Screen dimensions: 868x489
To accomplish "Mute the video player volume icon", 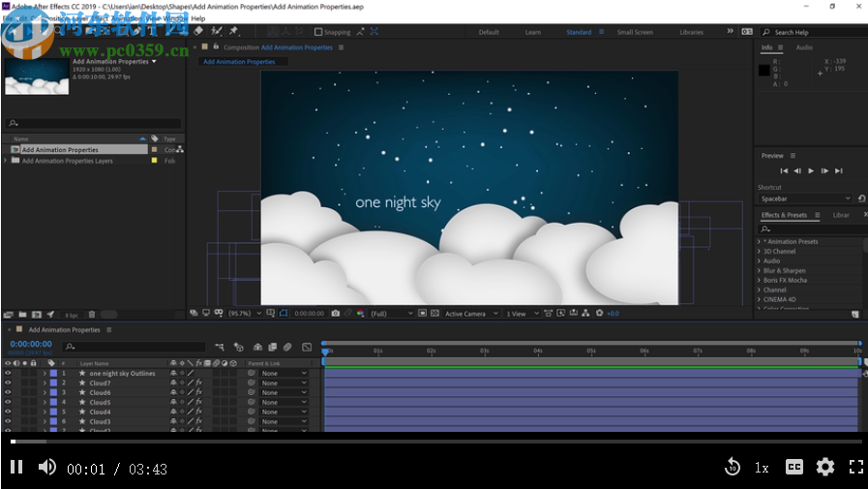I will (x=46, y=467).
